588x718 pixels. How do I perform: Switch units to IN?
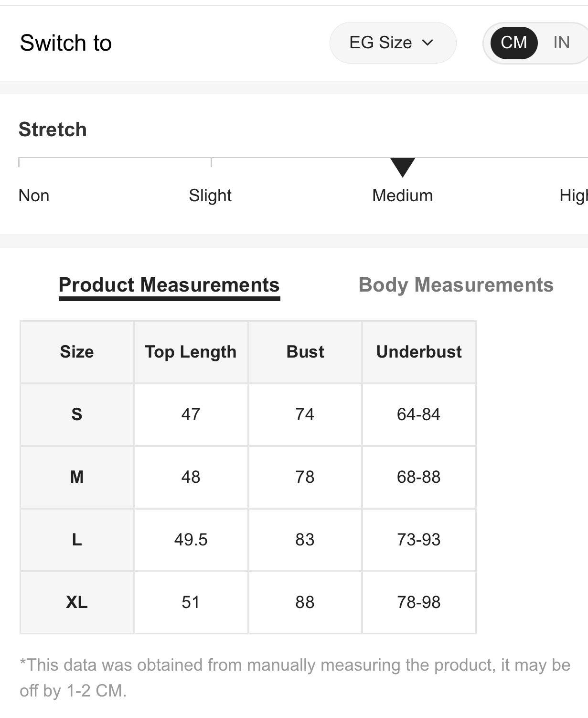pyautogui.click(x=561, y=43)
